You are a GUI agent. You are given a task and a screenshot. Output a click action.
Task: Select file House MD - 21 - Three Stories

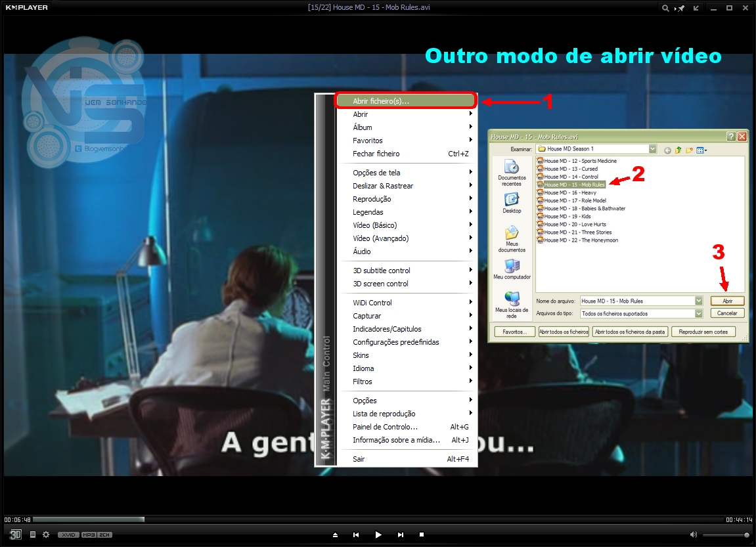pyautogui.click(x=574, y=232)
